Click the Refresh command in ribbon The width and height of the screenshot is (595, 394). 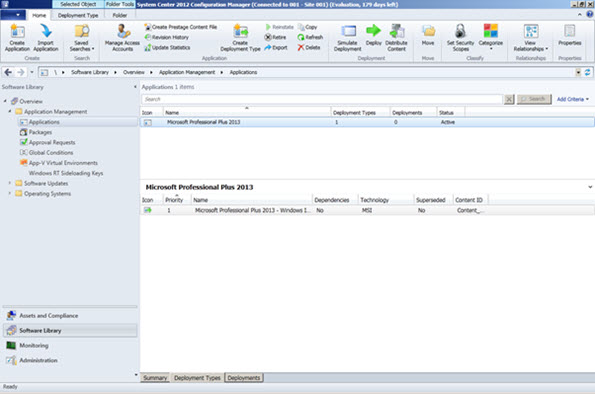[310, 37]
